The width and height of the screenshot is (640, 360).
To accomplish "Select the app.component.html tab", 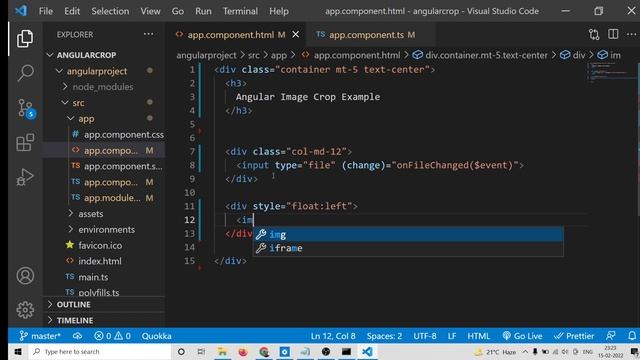I will 236,35.
